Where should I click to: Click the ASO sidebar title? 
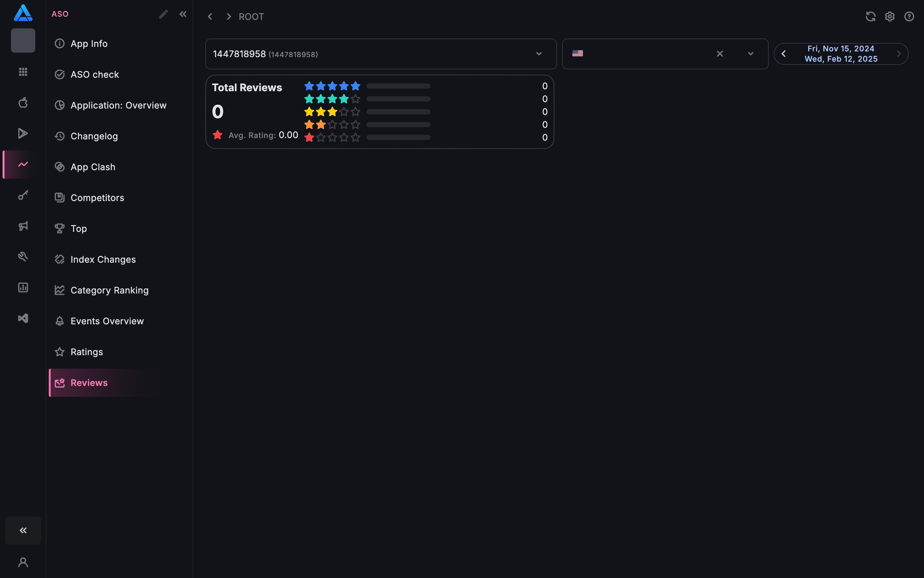click(60, 14)
